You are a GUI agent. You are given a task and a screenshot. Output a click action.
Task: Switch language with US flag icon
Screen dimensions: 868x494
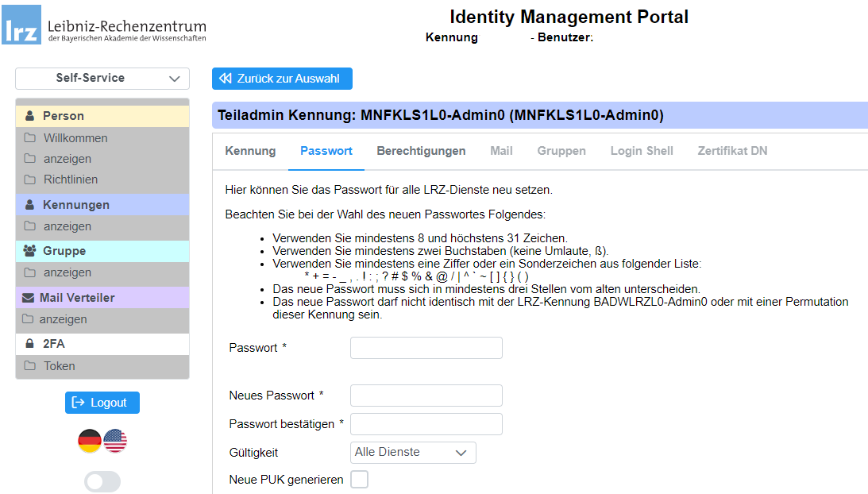pyautogui.click(x=115, y=441)
